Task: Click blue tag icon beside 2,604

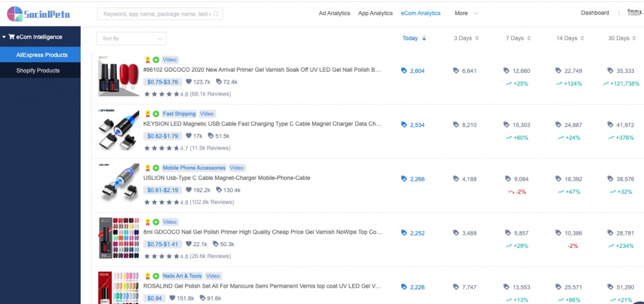Action: pos(404,70)
